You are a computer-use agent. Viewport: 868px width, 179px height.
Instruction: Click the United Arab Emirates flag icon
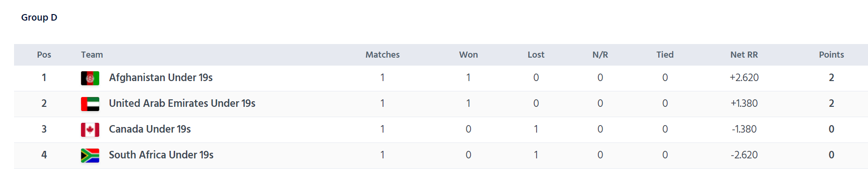pos(90,104)
